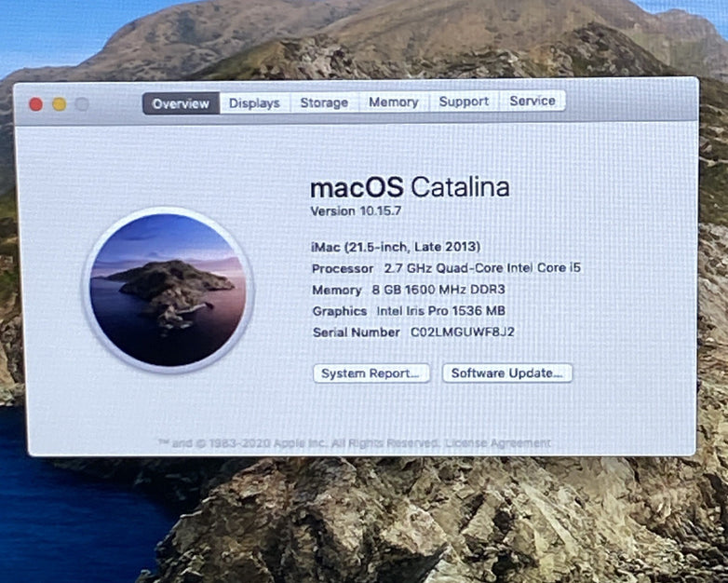The image size is (728, 583).
Task: Select the serial number C02LMGUWF8J2
Action: 463,332
